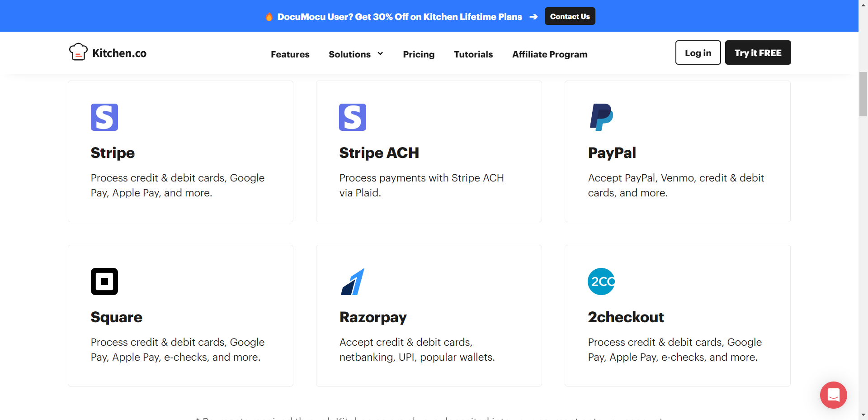Click the PayPal logo icon
The width and height of the screenshot is (868, 420).
601,117
